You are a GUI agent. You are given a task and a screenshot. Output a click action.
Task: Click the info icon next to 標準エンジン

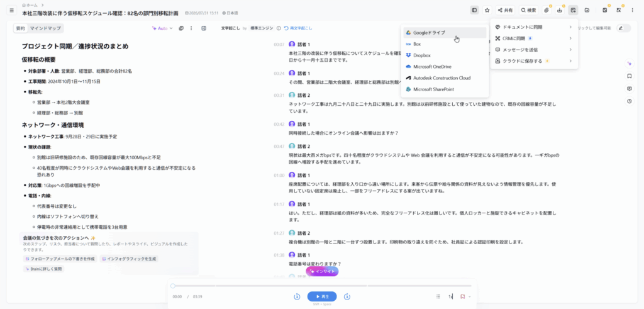[279, 28]
